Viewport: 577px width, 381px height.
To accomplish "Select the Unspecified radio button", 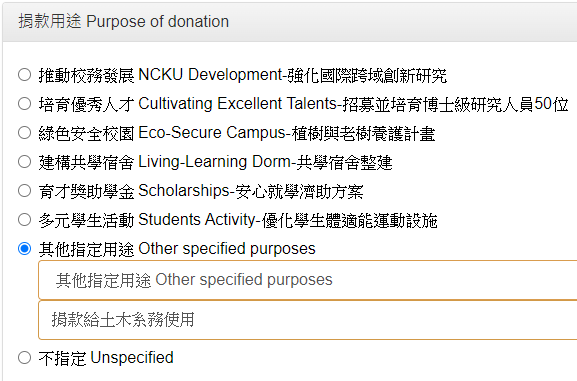I will coord(24,358).
